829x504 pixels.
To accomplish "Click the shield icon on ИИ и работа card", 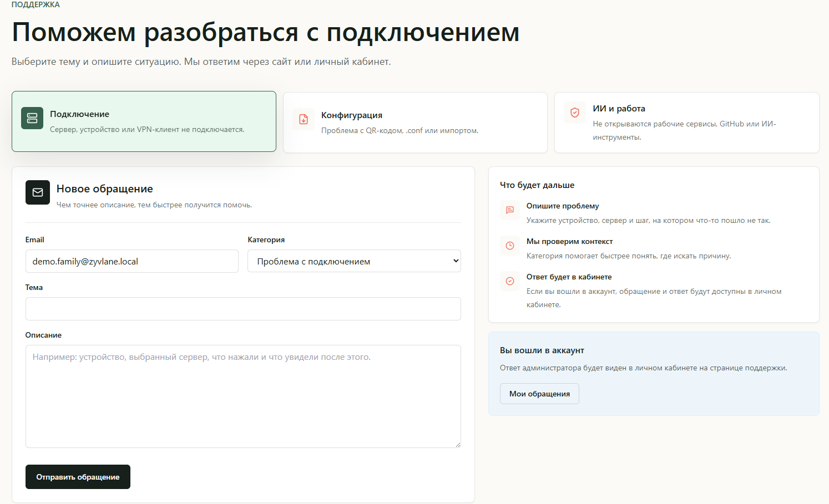I will click(575, 113).
